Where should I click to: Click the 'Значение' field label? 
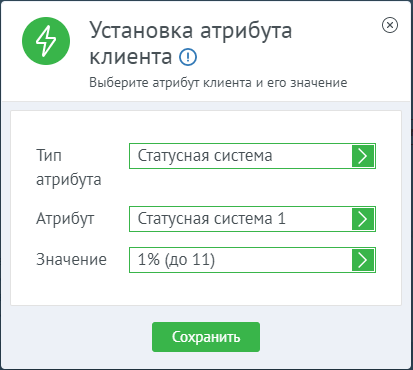click(71, 260)
